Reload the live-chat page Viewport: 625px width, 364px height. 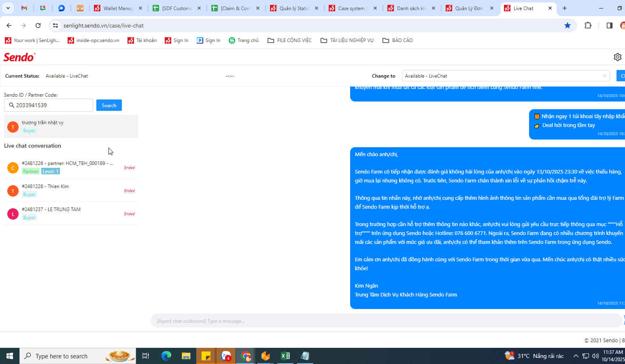click(x=38, y=25)
